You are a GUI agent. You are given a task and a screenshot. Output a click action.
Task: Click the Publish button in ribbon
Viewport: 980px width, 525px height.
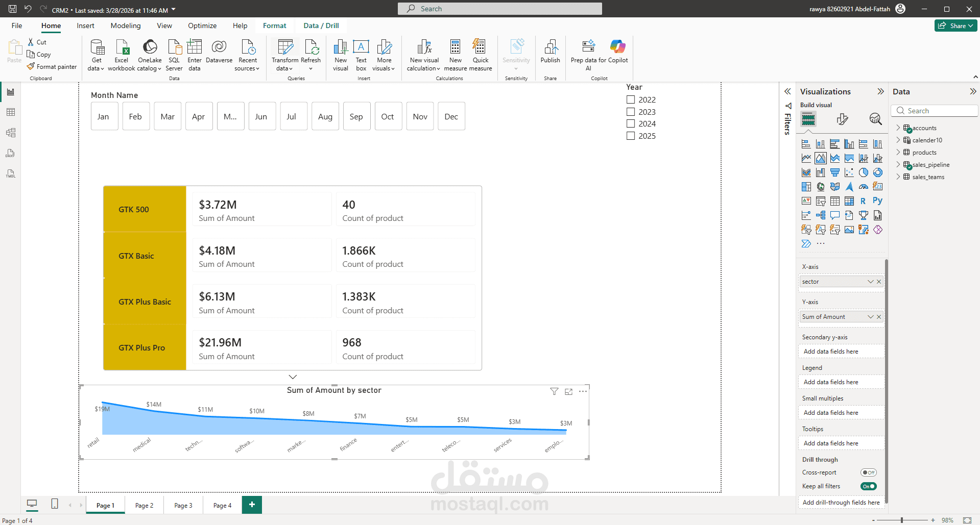(550, 52)
